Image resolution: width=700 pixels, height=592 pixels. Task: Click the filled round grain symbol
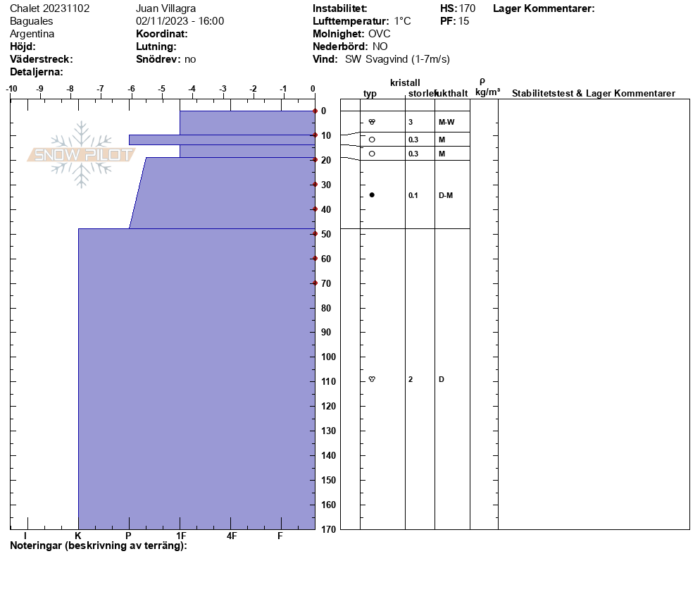(x=372, y=195)
